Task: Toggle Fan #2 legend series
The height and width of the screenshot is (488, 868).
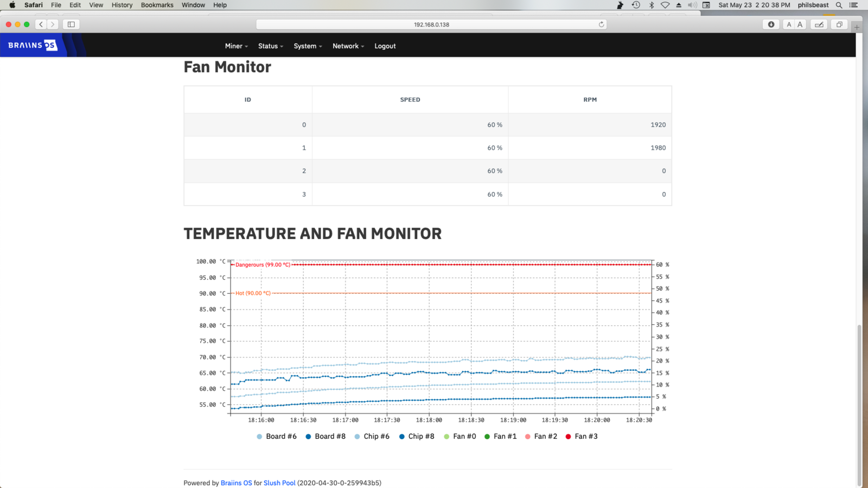Action: pyautogui.click(x=541, y=436)
